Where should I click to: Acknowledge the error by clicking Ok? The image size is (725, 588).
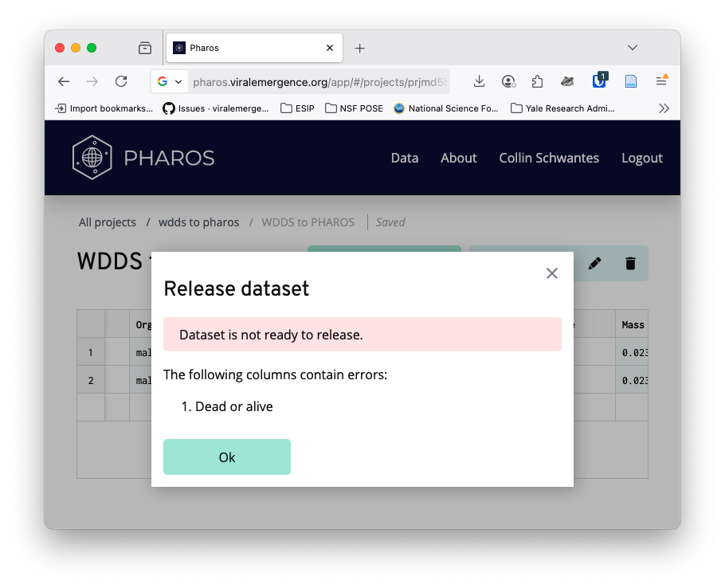click(226, 457)
